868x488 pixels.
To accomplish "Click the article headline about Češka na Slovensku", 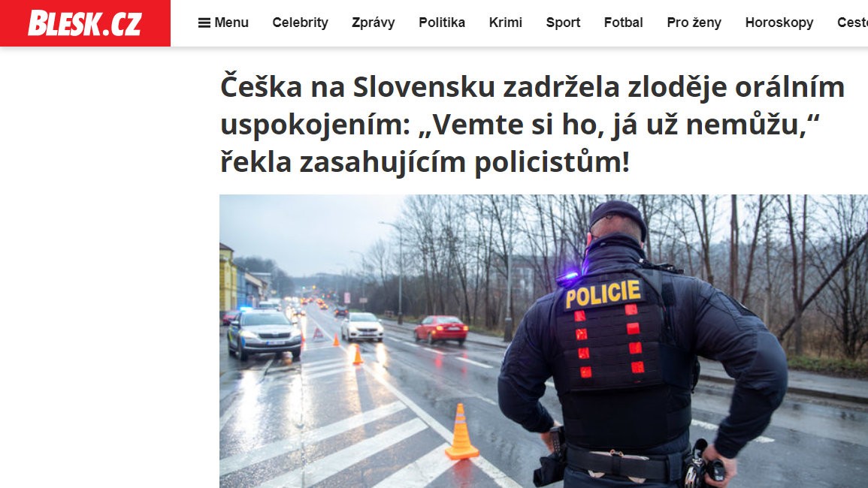I will 533,125.
